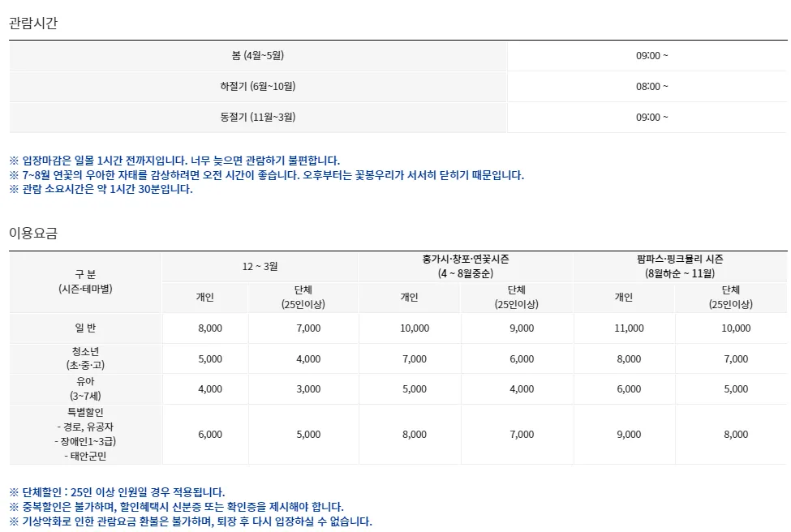
Task: Click 특별할인 개인 price 9,000 in 팜파스 season
Action: click(629, 435)
